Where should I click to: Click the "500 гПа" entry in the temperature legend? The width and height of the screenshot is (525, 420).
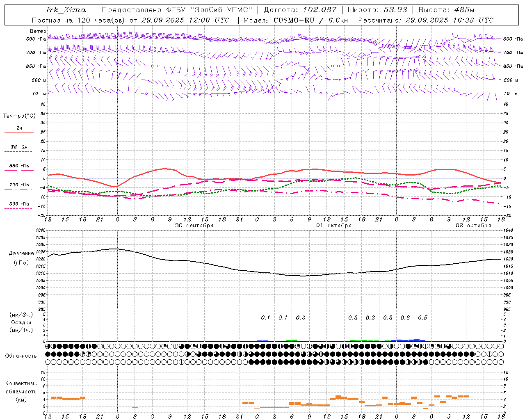click(19, 204)
